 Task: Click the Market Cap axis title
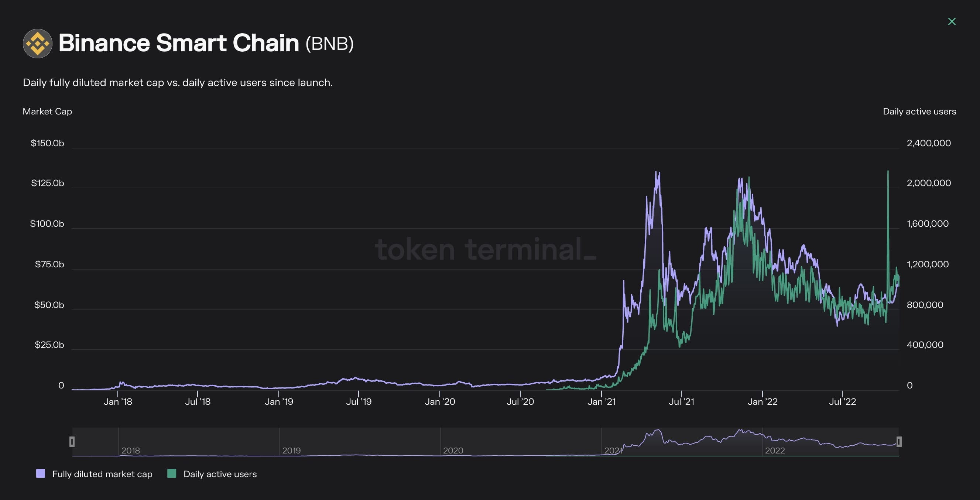[47, 111]
